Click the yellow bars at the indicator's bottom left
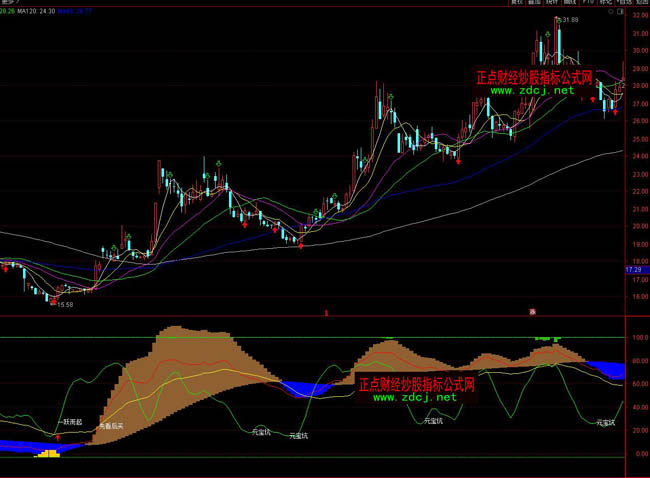This screenshot has width=650, height=478. (47, 454)
